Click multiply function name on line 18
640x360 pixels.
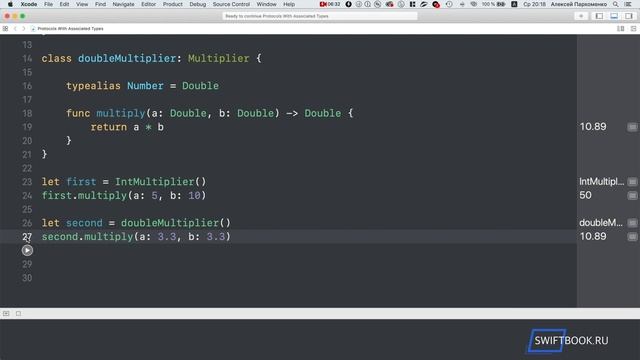click(x=121, y=113)
